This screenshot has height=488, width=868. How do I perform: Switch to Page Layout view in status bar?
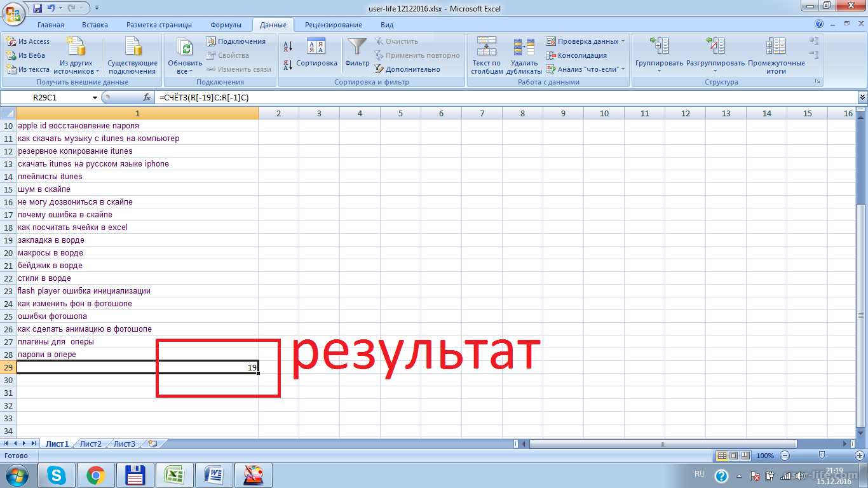[733, 456]
